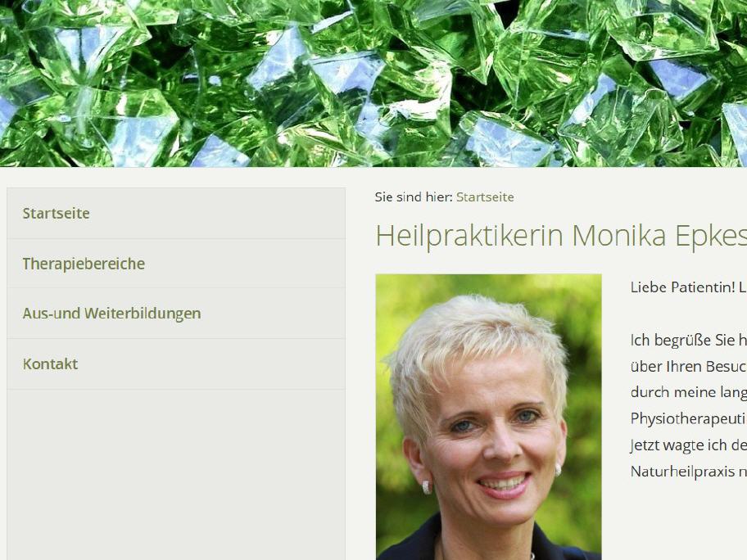Click the line starting 'Naturheilpraxis'
Image resolution: width=747 pixels, height=560 pixels.
(688, 472)
